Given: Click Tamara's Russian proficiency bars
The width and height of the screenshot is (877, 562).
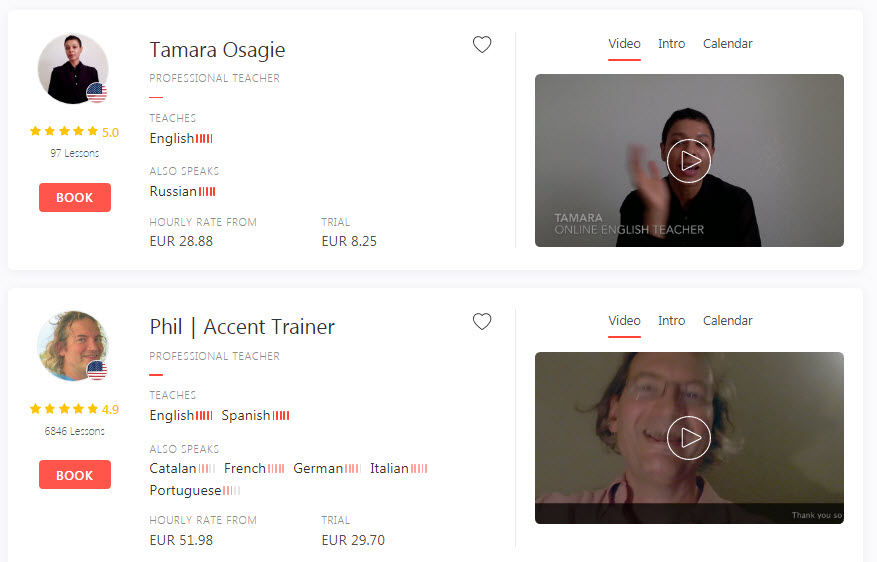Looking at the screenshot, I should [x=207, y=191].
